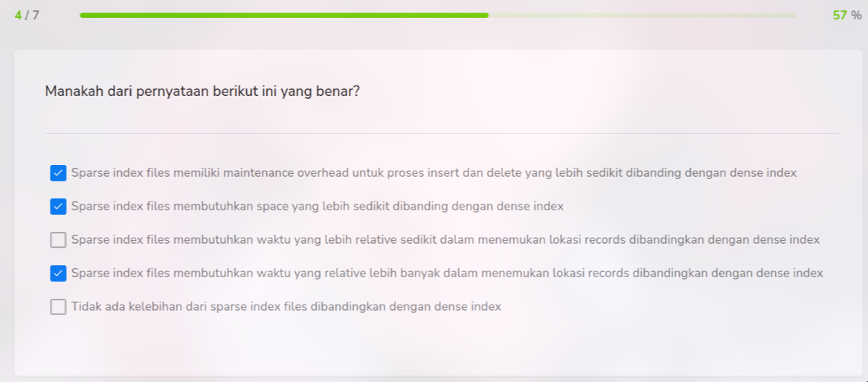Image resolution: width=868 pixels, height=382 pixels.
Task: Tick the "waktu yang lebih relative sedikit" checkbox
Action: pyautogui.click(x=58, y=240)
